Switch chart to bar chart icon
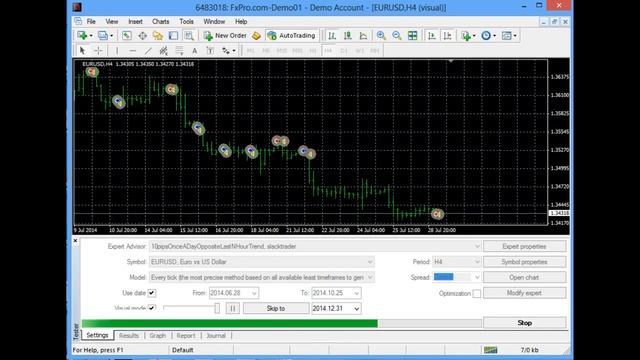The image size is (640, 360). [332, 36]
